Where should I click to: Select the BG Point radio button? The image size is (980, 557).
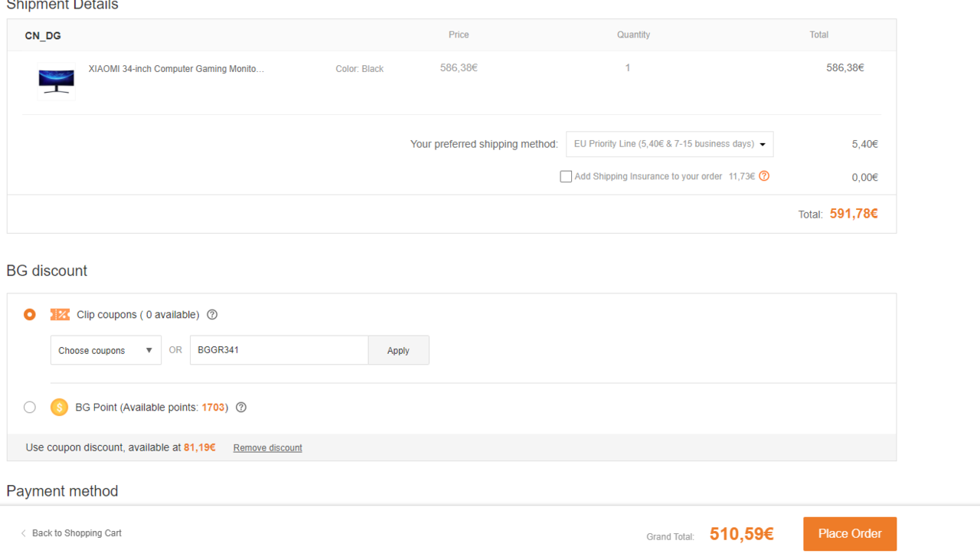(30, 408)
